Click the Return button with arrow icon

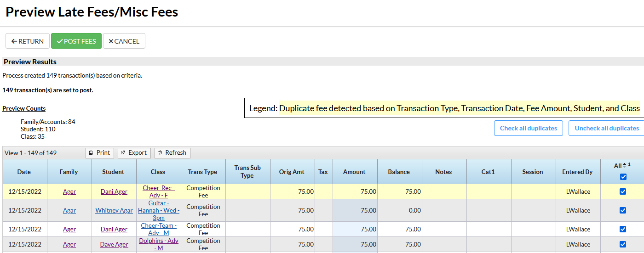click(28, 41)
